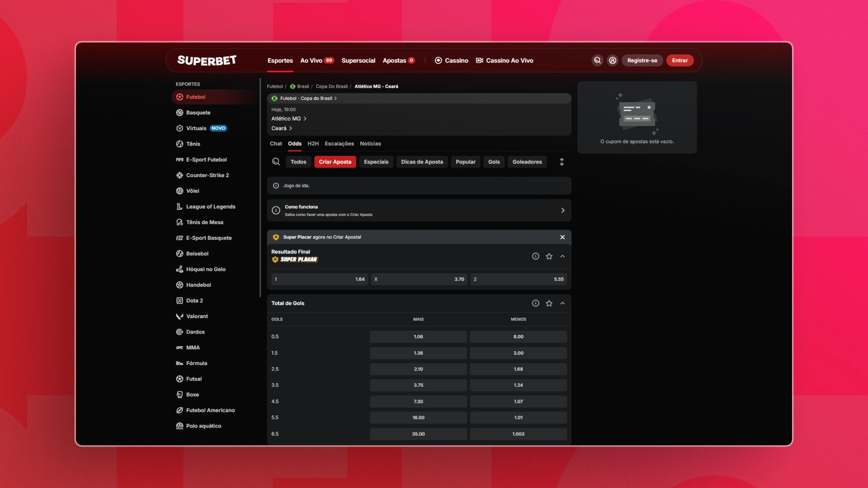The image size is (868, 488).
Task: Collapse the Total de Gols market
Action: pos(563,303)
